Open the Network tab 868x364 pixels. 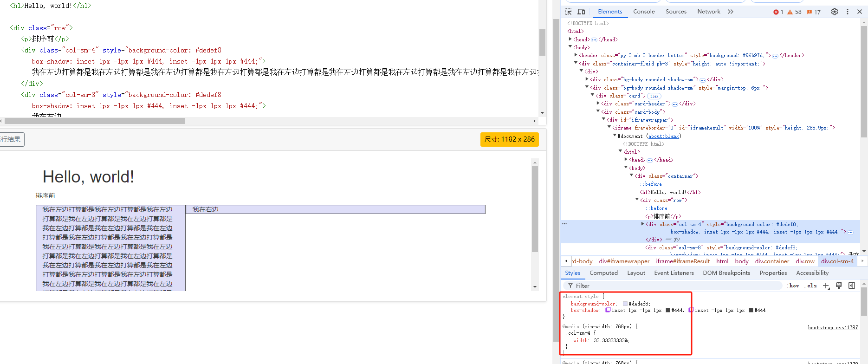click(709, 12)
